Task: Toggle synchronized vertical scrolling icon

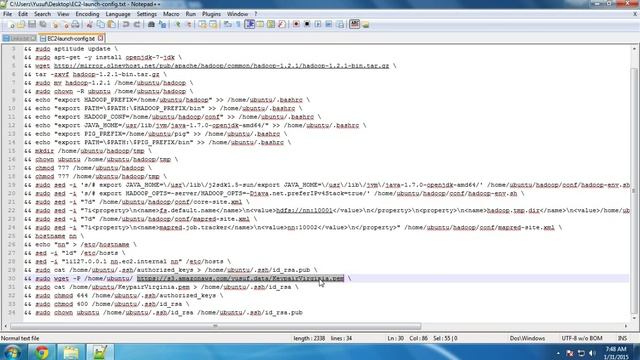Action: click(x=202, y=24)
